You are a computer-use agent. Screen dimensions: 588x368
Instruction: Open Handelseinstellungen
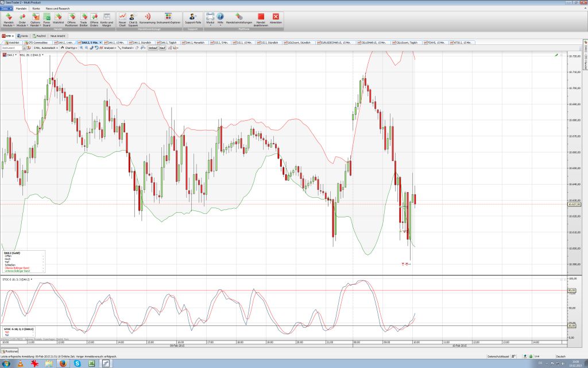point(239,20)
